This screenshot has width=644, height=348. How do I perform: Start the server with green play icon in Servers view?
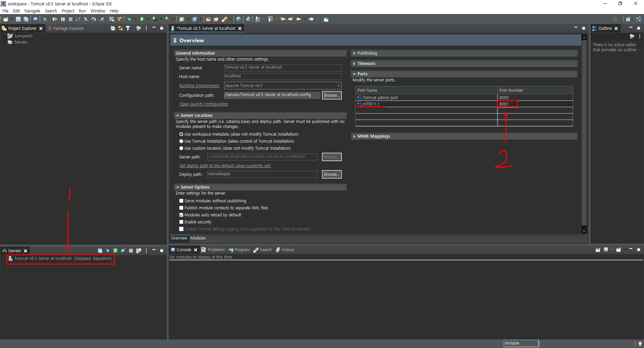115,251
